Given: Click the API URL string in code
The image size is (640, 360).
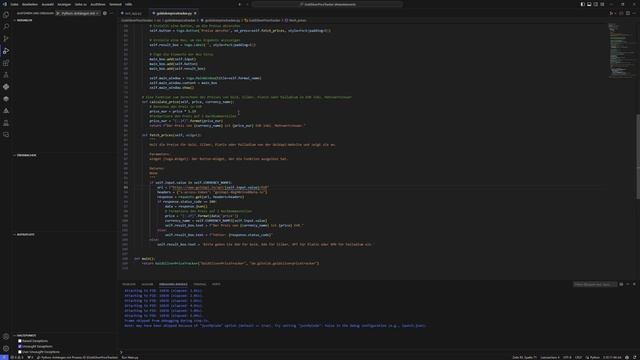Looking at the screenshot, I should click(220, 187).
